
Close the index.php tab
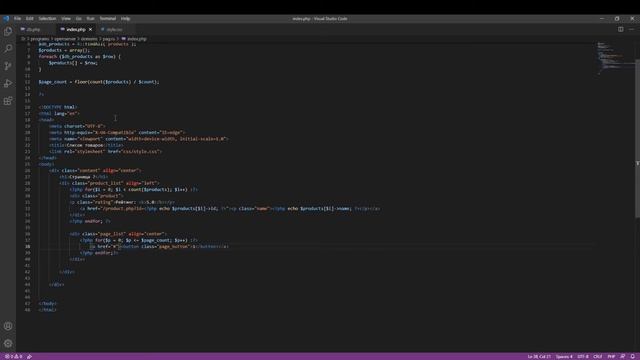90,29
